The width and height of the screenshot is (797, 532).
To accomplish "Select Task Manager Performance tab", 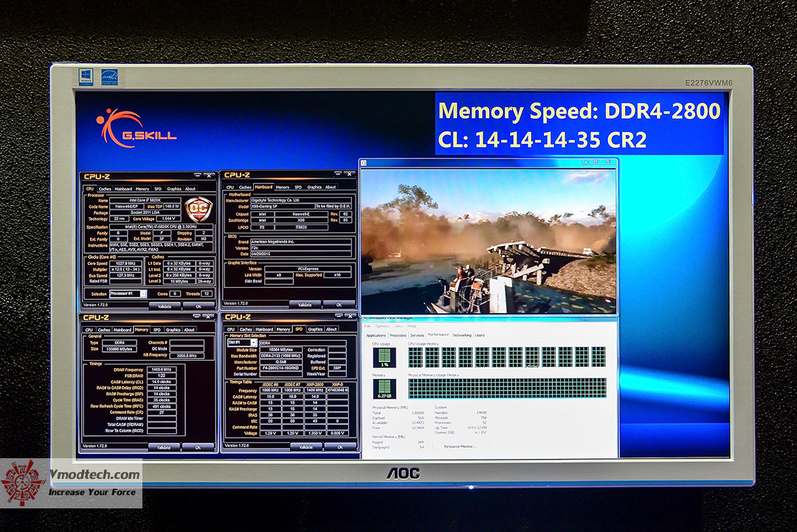I will [438, 335].
